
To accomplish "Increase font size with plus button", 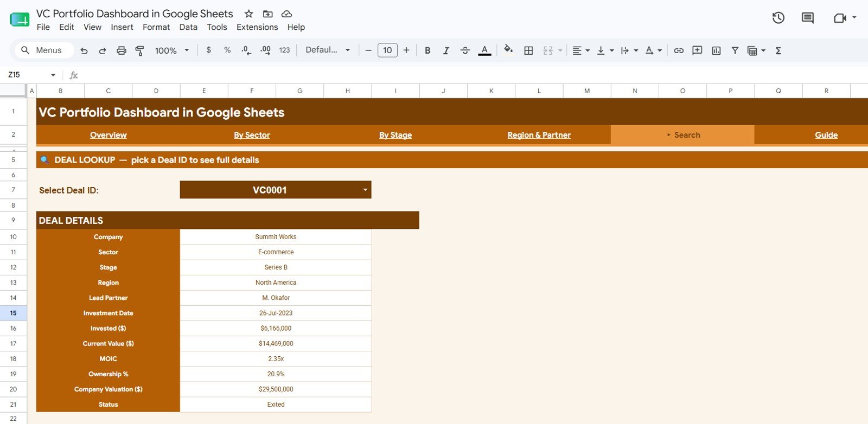I will 406,50.
